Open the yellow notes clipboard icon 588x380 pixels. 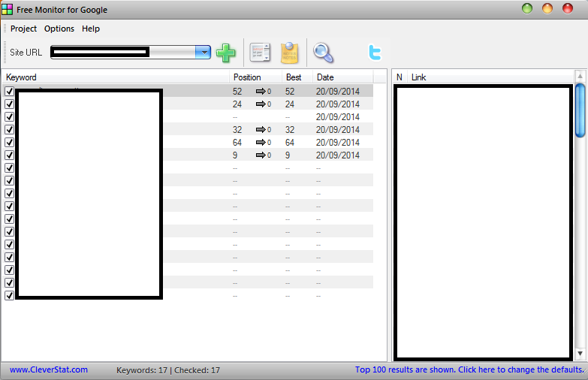point(290,53)
